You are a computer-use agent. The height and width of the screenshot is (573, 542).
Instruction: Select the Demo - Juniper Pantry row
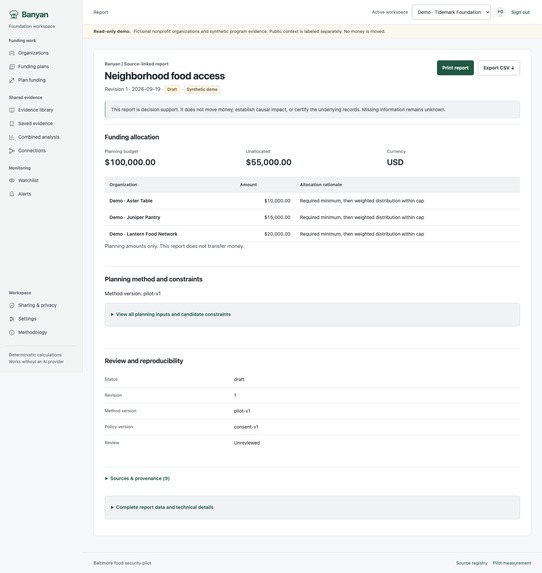pyautogui.click(x=312, y=217)
